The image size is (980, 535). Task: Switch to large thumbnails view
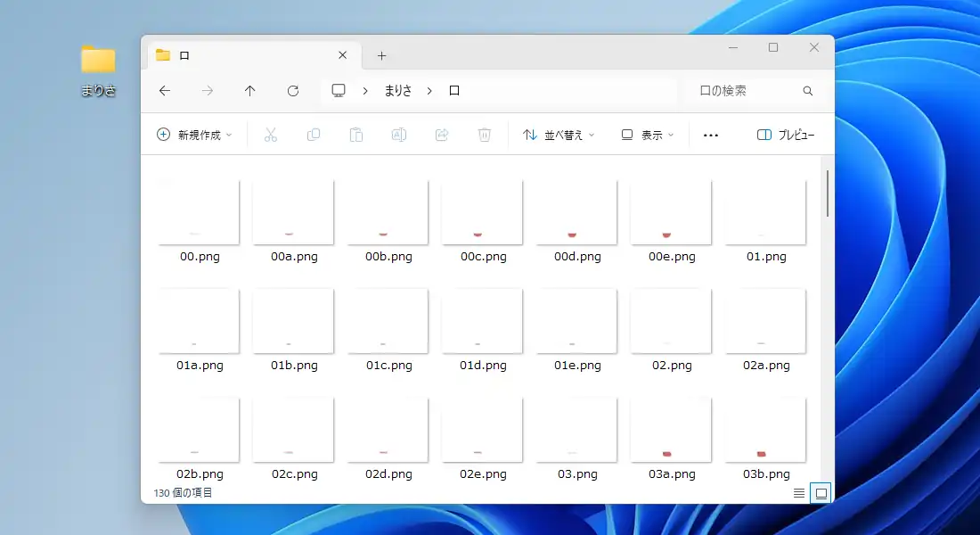pos(821,493)
